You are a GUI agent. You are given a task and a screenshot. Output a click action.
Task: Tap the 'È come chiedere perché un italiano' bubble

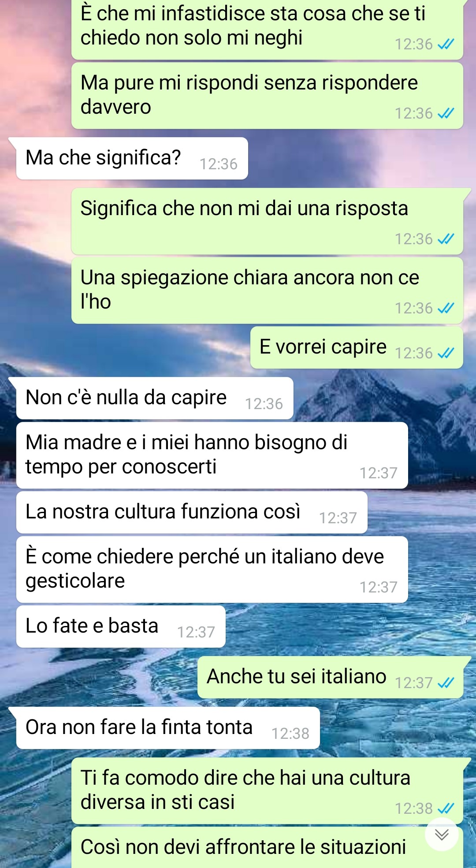[x=212, y=570]
